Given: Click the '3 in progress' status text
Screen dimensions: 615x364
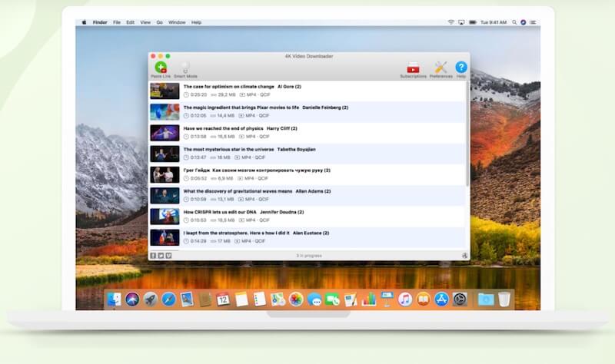Looking at the screenshot, I should coord(309,256).
